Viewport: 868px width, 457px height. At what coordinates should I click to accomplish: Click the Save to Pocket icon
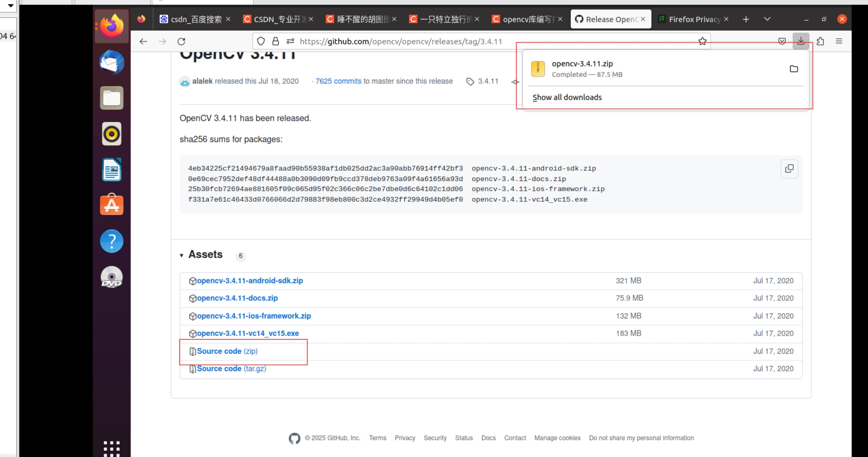tap(782, 41)
